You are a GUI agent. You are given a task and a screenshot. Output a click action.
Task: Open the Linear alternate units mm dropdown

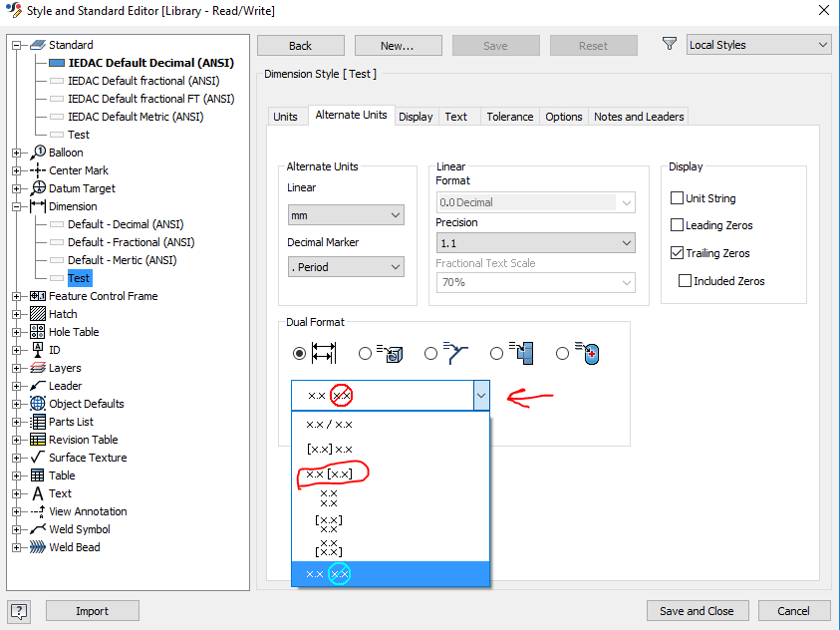(x=346, y=215)
